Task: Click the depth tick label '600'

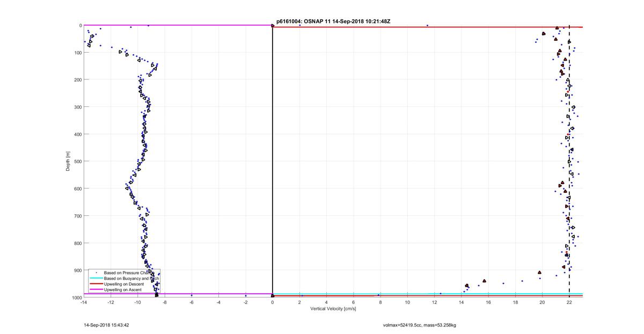Action: coord(77,189)
